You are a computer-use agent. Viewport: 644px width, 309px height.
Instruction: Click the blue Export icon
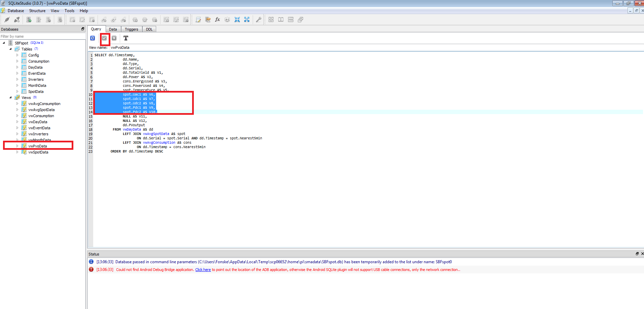247,20
